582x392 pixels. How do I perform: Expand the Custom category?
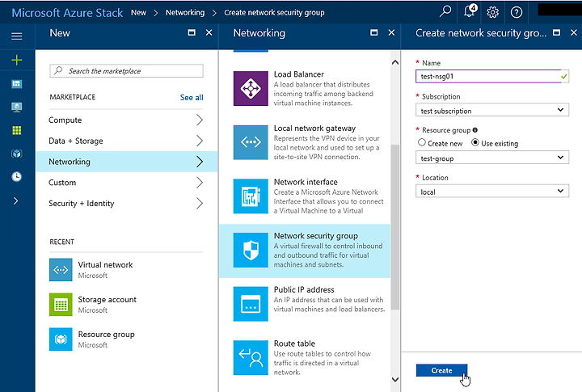[x=126, y=183]
